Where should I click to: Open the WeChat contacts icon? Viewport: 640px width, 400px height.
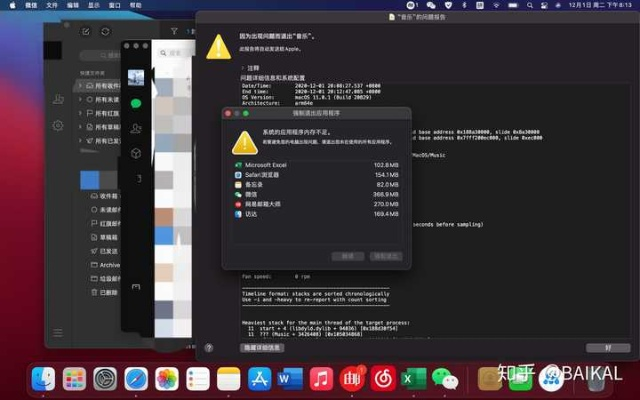pos(135,128)
